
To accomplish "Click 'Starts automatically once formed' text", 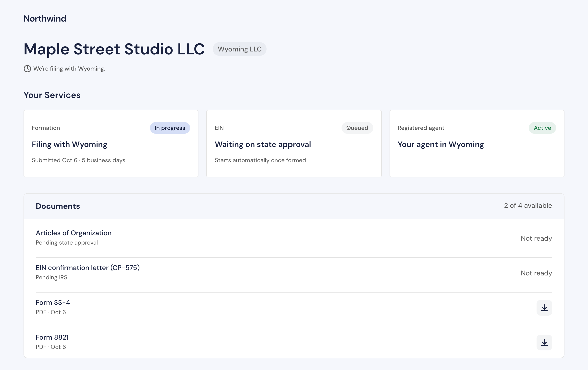I will [x=260, y=160].
